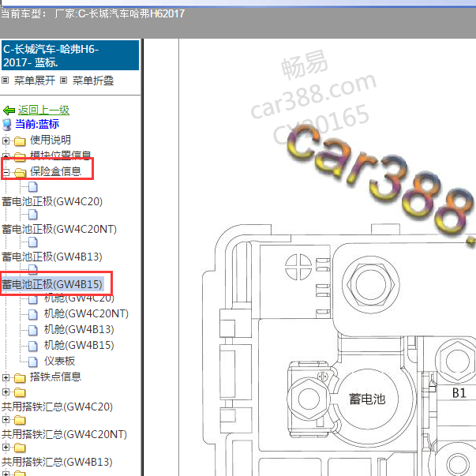Click the 搭铁点信息 folder icon
This screenshot has width=476, height=476.
coord(20,378)
